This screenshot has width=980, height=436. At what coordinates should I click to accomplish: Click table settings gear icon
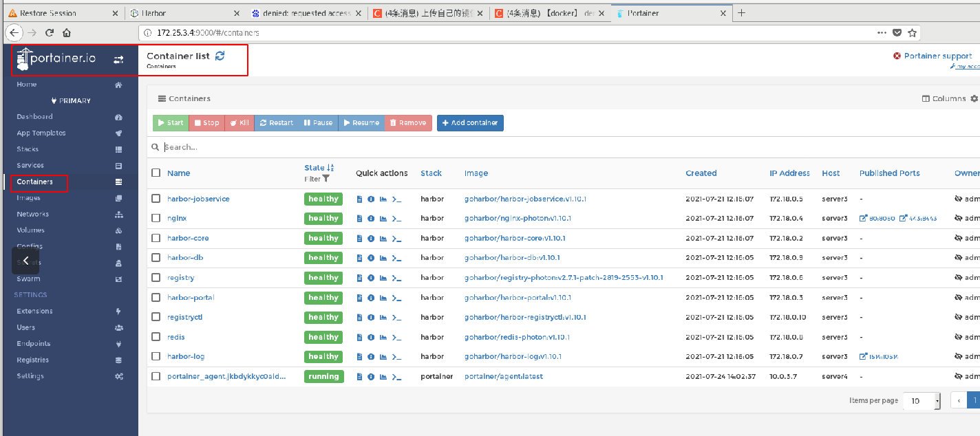[974, 98]
